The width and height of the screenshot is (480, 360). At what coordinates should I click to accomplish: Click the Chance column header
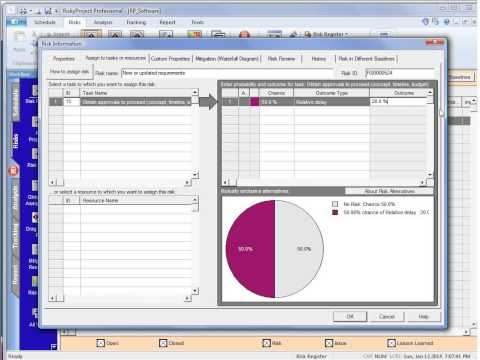pos(277,93)
